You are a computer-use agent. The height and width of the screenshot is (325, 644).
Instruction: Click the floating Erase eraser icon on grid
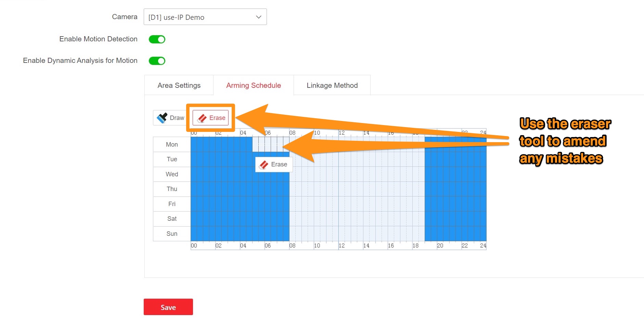pyautogui.click(x=264, y=165)
